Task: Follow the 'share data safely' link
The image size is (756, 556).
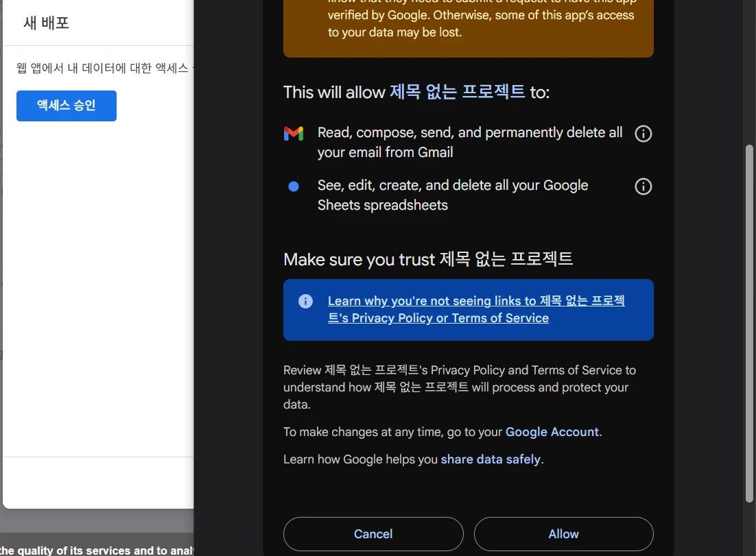Action: [490, 459]
